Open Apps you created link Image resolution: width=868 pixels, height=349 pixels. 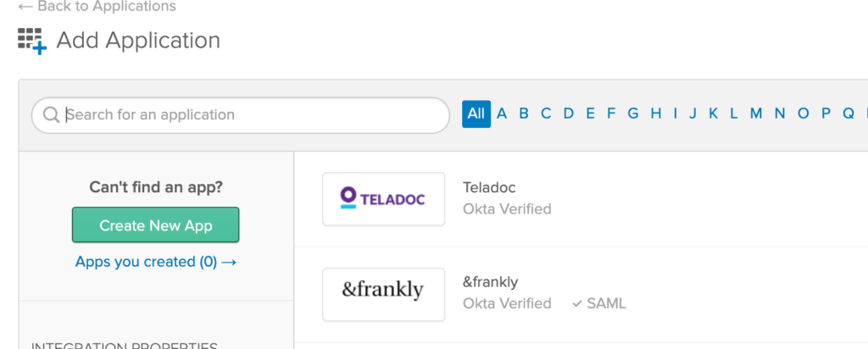tap(156, 262)
